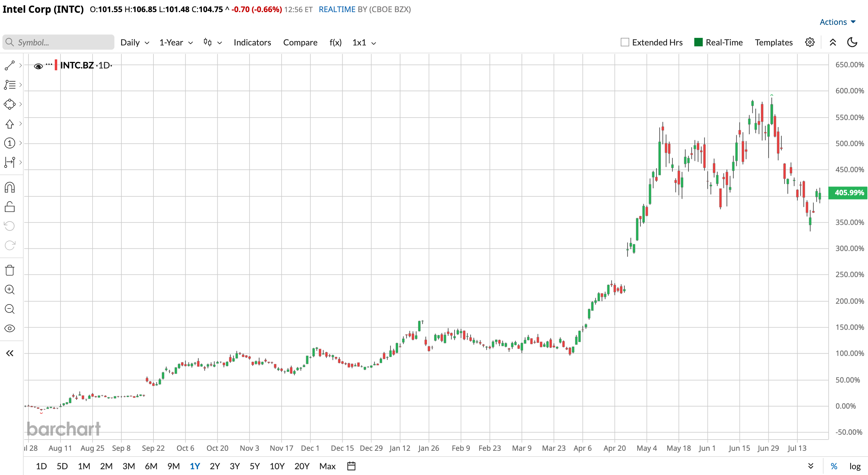Collapse header with double up chevron
868x475 pixels.
click(x=833, y=42)
